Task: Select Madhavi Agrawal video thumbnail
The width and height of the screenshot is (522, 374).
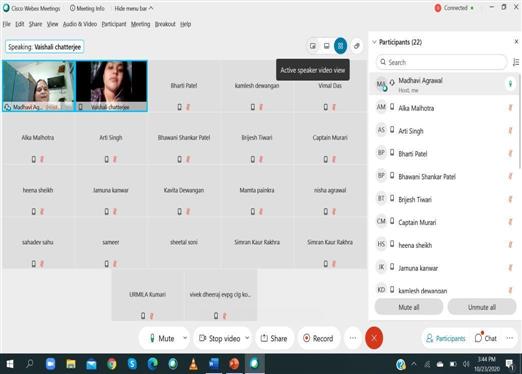Action: pyautogui.click(x=39, y=86)
